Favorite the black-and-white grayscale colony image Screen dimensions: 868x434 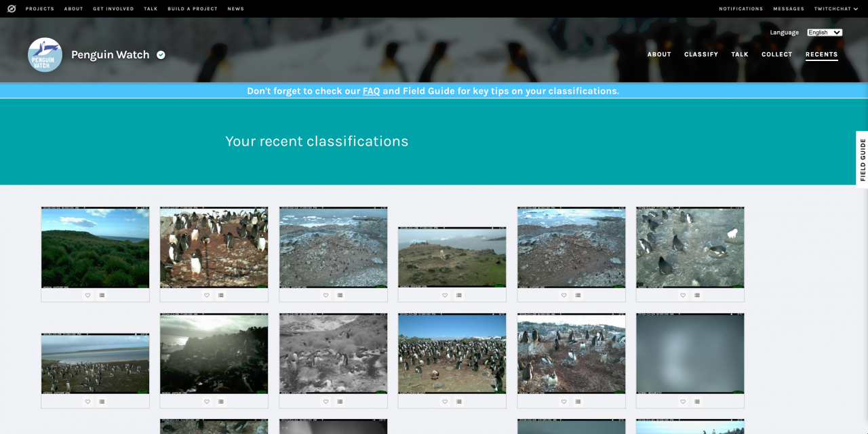(x=325, y=401)
